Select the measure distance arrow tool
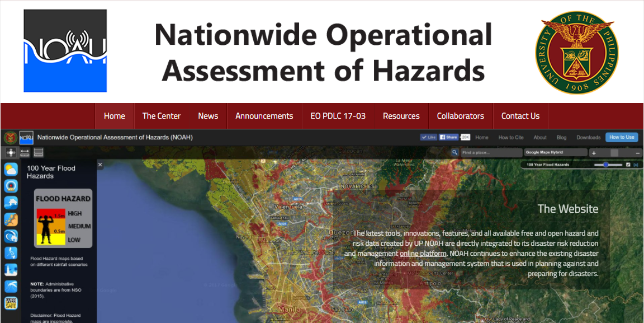The image size is (644, 323). (25, 152)
